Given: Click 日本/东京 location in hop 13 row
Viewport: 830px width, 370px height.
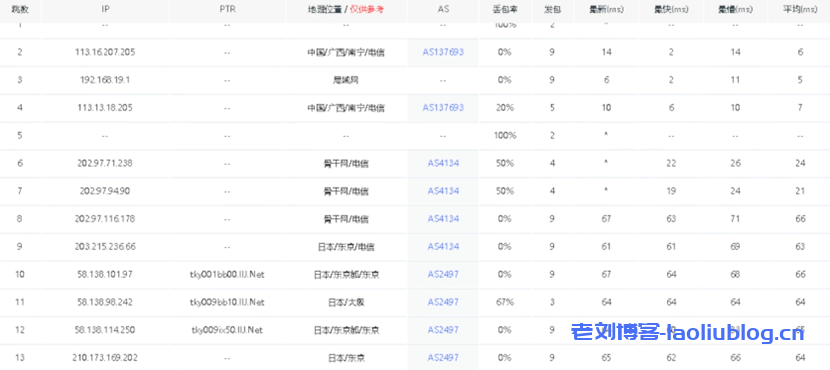Looking at the screenshot, I should pos(346,357).
